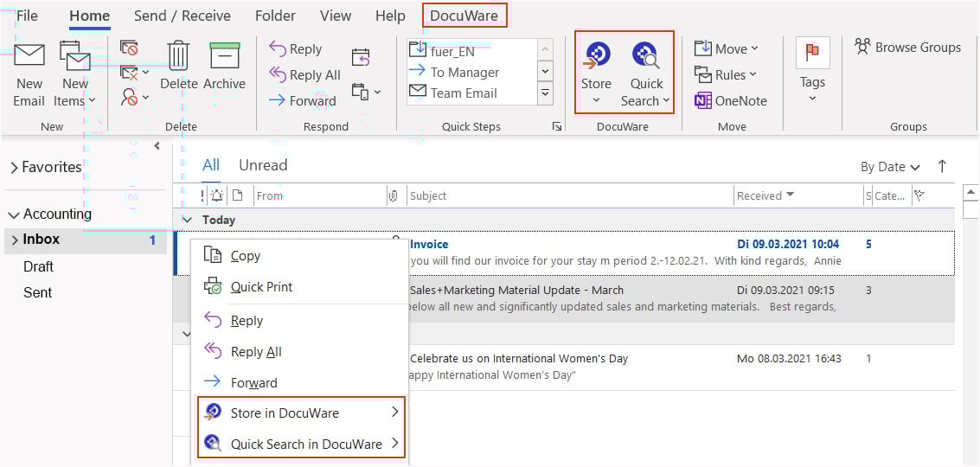Open OneNote from the Move group

(731, 100)
